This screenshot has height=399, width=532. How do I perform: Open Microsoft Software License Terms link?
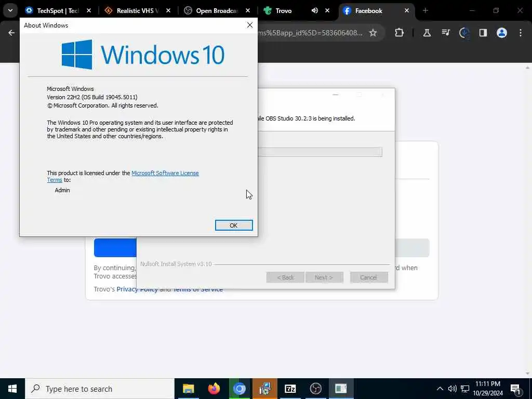(165, 173)
